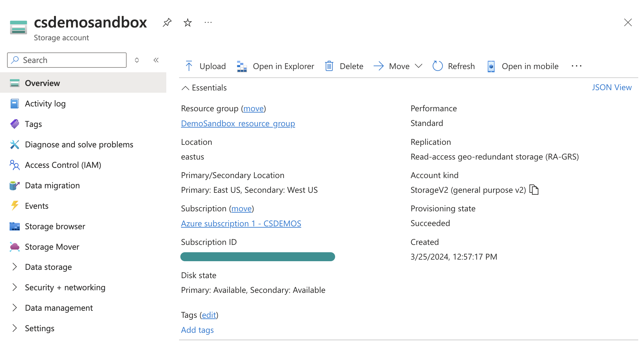The image size is (644, 344).
Task: Open the storage account in mobile
Action: coord(522,66)
